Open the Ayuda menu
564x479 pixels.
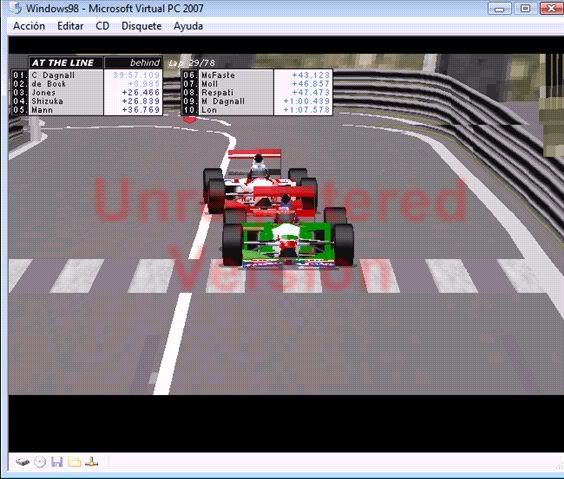[x=188, y=26]
